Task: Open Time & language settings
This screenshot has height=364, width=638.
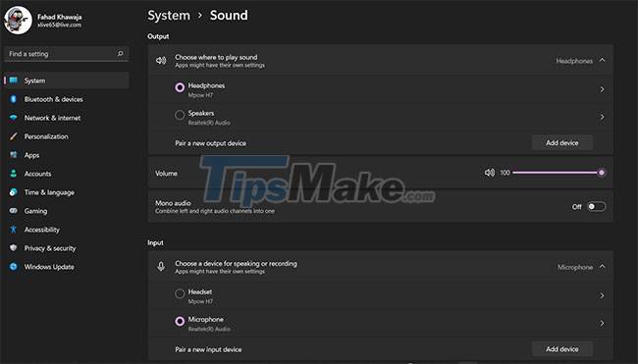Action: pos(67,192)
